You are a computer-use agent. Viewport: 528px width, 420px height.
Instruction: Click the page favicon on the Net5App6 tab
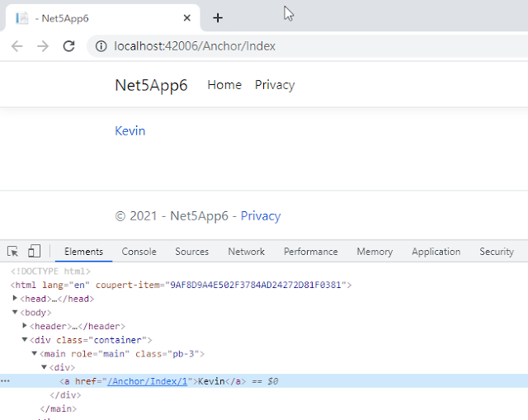tap(22, 18)
